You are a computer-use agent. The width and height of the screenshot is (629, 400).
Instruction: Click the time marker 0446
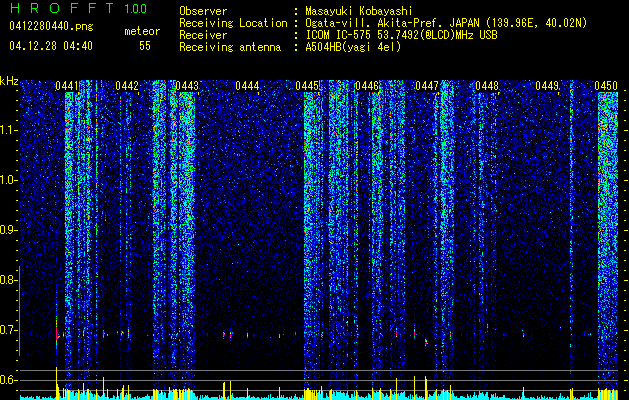[367, 86]
